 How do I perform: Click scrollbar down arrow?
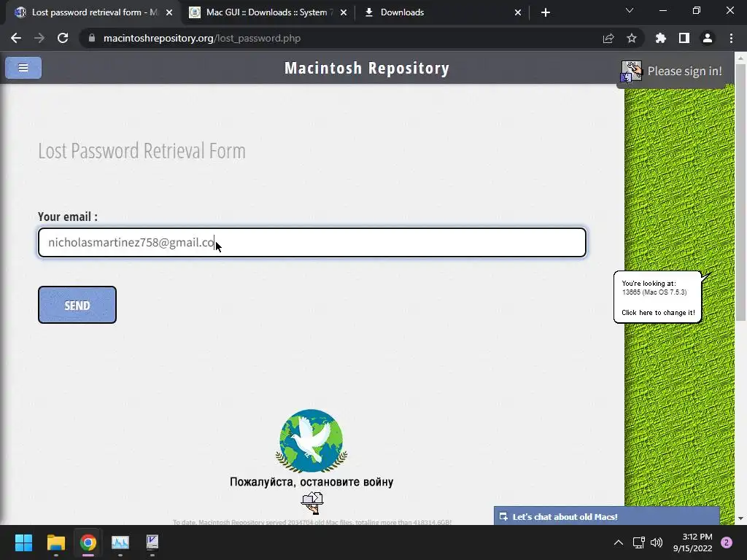pyautogui.click(x=740, y=518)
